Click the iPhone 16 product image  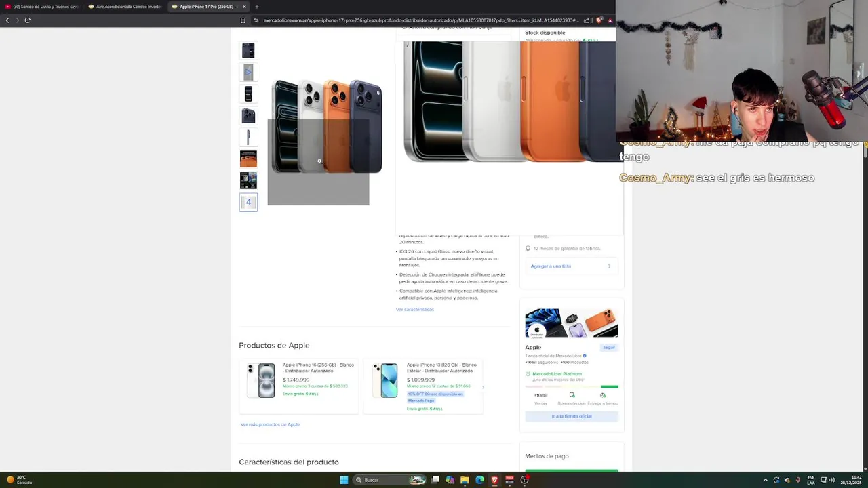(262, 380)
